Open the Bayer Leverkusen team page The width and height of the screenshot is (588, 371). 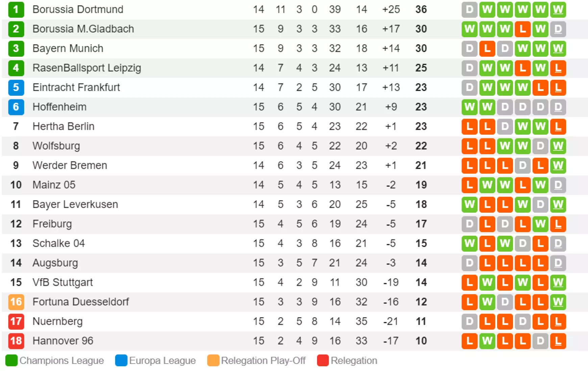click(75, 204)
